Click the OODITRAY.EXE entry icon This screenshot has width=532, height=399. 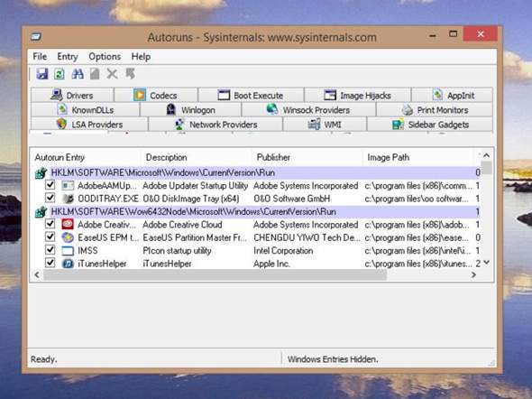tap(68, 199)
